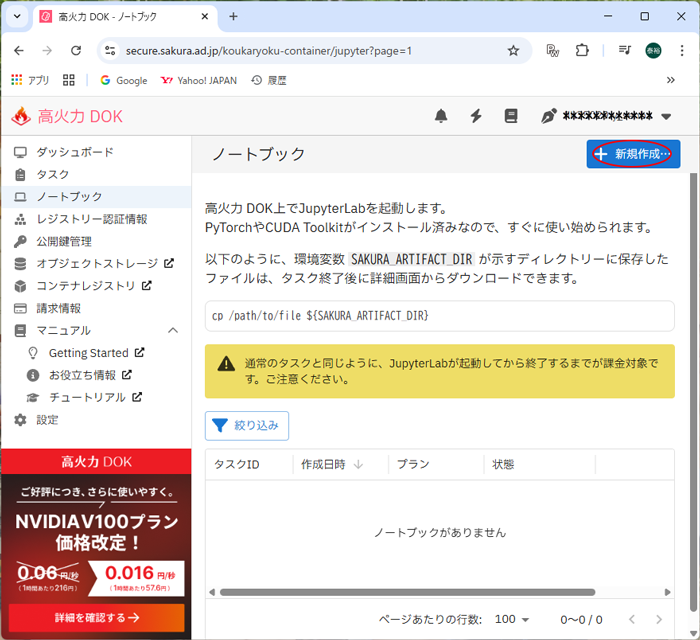Collapse the マニュアル section chevron
Screen dimensions: 700x640
(x=173, y=330)
